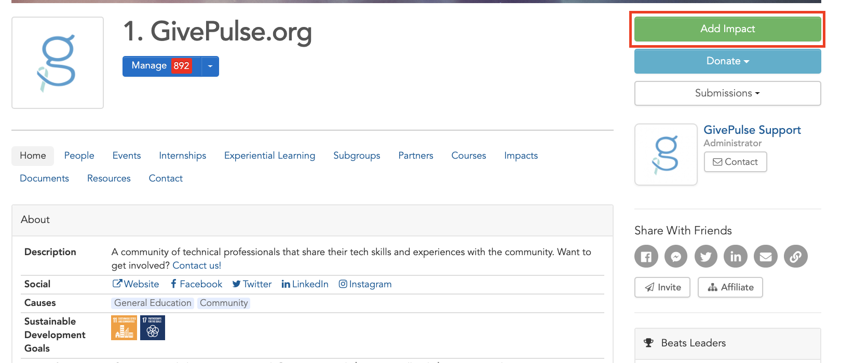
Task: Click the 1. GivePulse.org heading
Action: 218,32
